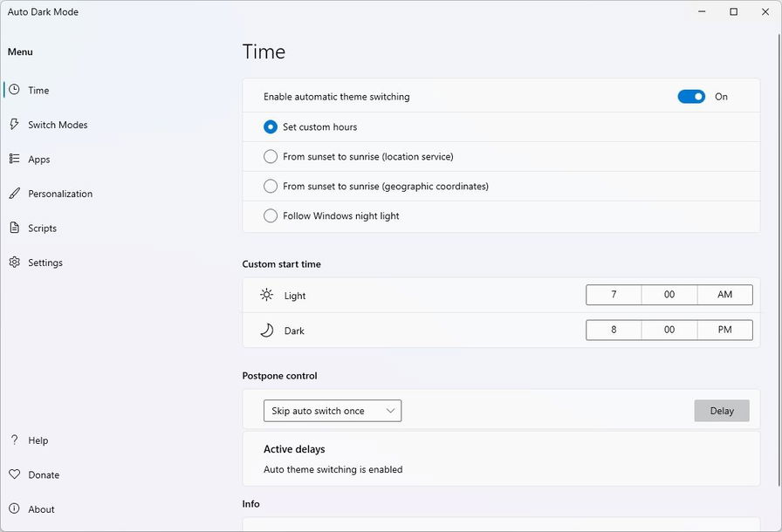Click the Help question mark icon

(x=14, y=440)
